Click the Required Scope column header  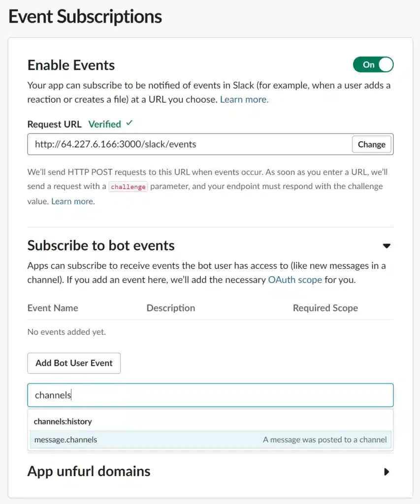pyautogui.click(x=325, y=308)
